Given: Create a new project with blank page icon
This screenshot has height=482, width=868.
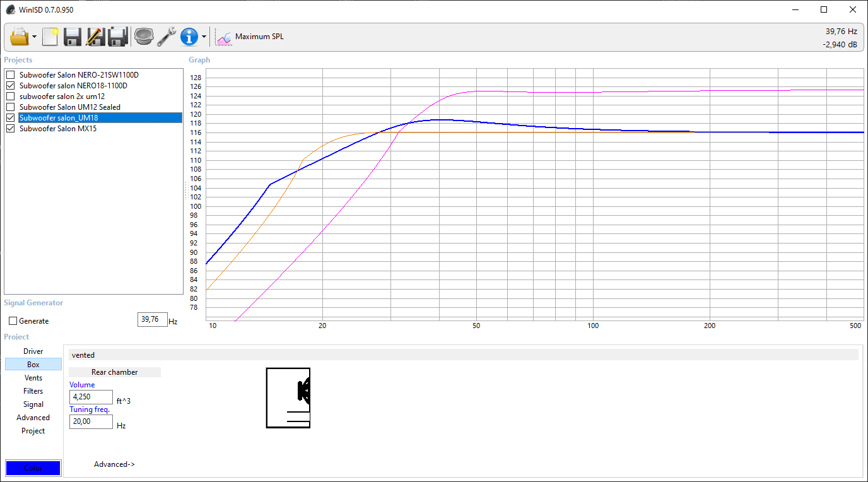Looking at the screenshot, I should [x=50, y=37].
